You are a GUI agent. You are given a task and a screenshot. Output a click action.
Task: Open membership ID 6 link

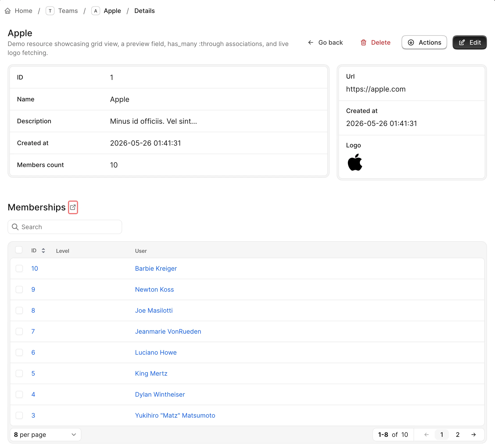click(x=33, y=352)
